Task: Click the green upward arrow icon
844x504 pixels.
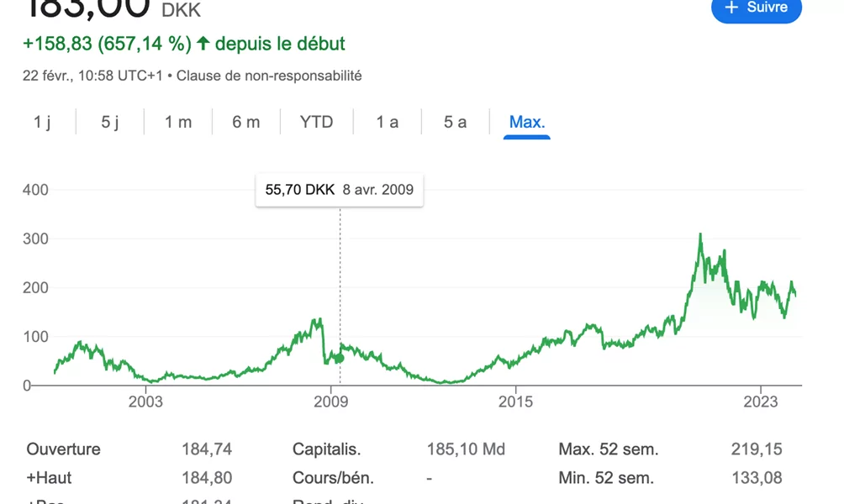Action: click(x=203, y=44)
